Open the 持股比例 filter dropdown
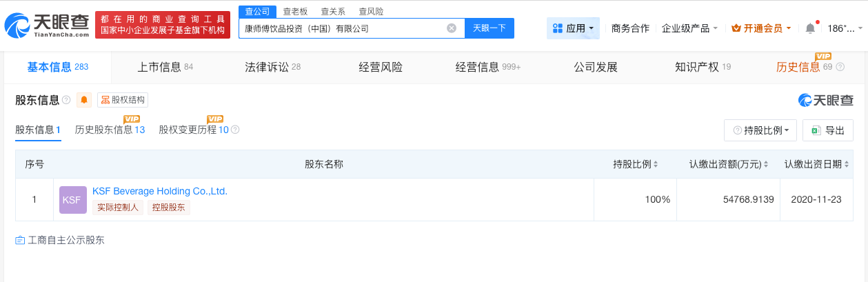 pyautogui.click(x=760, y=130)
